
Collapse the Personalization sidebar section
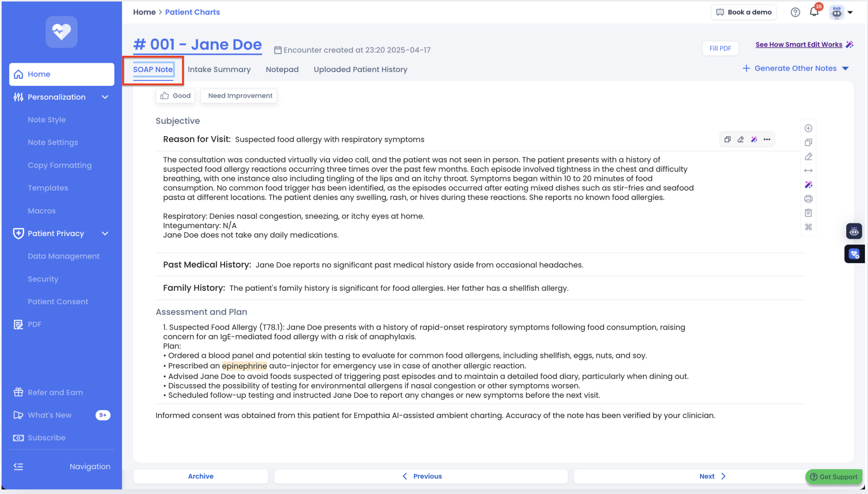[x=105, y=97]
